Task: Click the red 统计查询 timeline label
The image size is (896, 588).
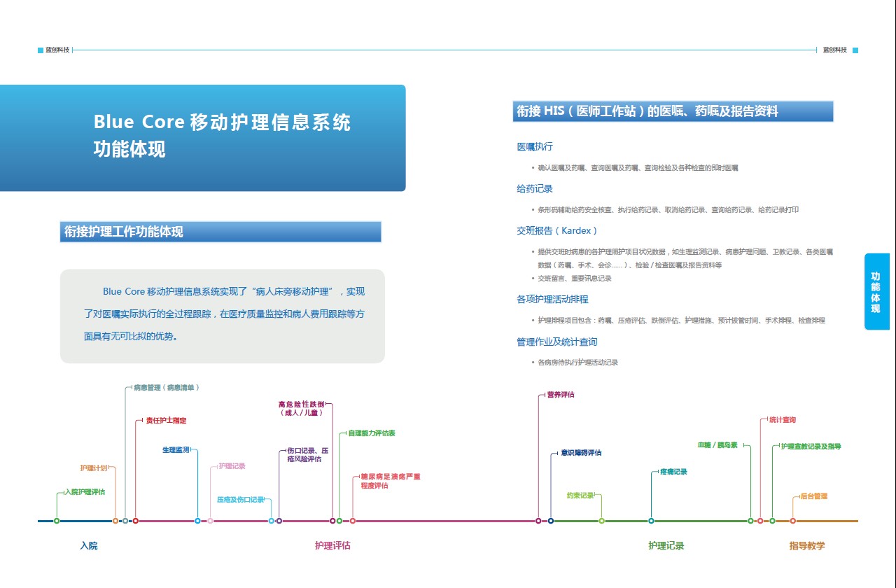Action: (782, 420)
